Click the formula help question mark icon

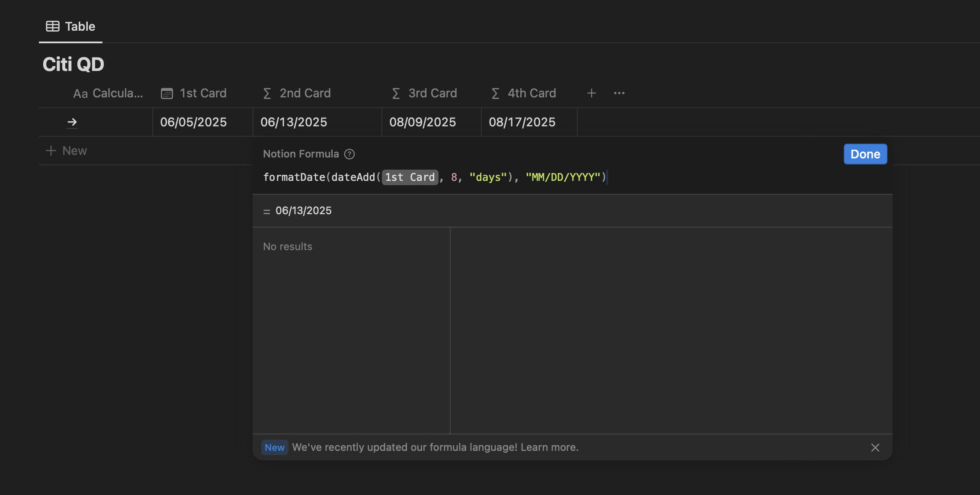(349, 154)
